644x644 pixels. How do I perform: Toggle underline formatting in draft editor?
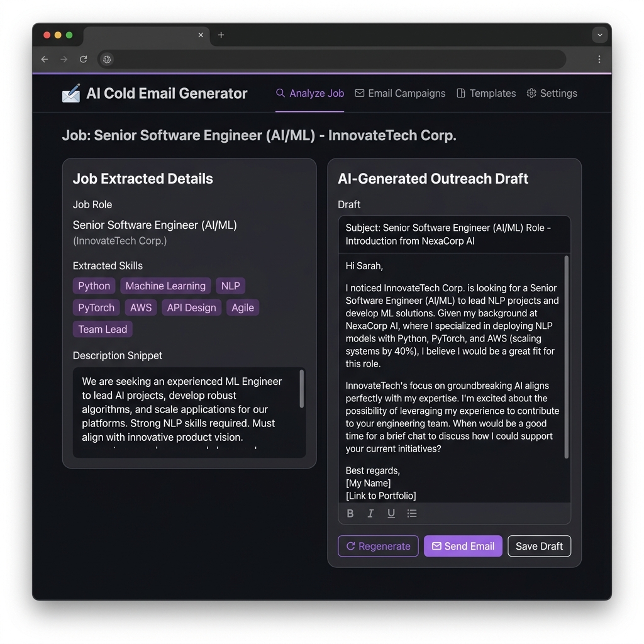[x=391, y=513]
